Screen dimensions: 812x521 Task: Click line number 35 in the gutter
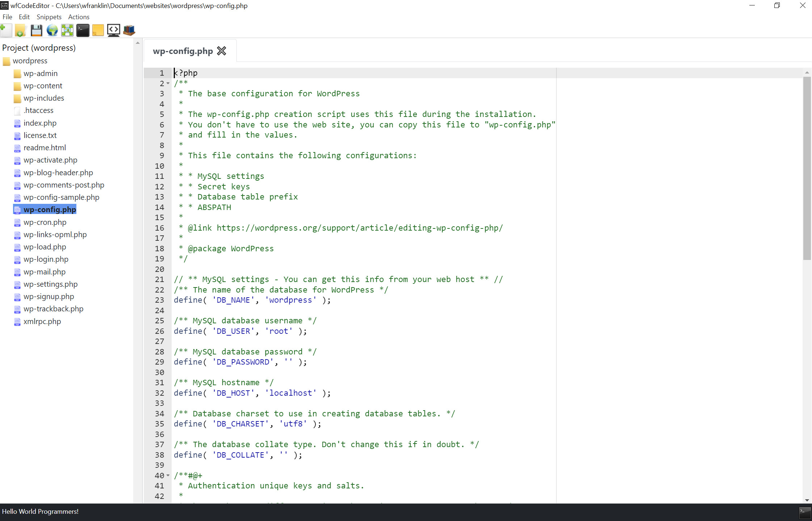[159, 424]
